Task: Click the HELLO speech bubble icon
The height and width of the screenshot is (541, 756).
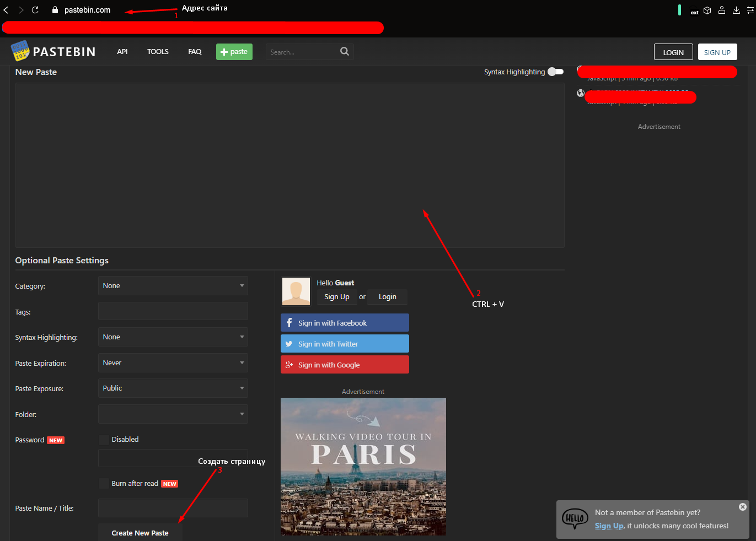Action: click(x=575, y=519)
